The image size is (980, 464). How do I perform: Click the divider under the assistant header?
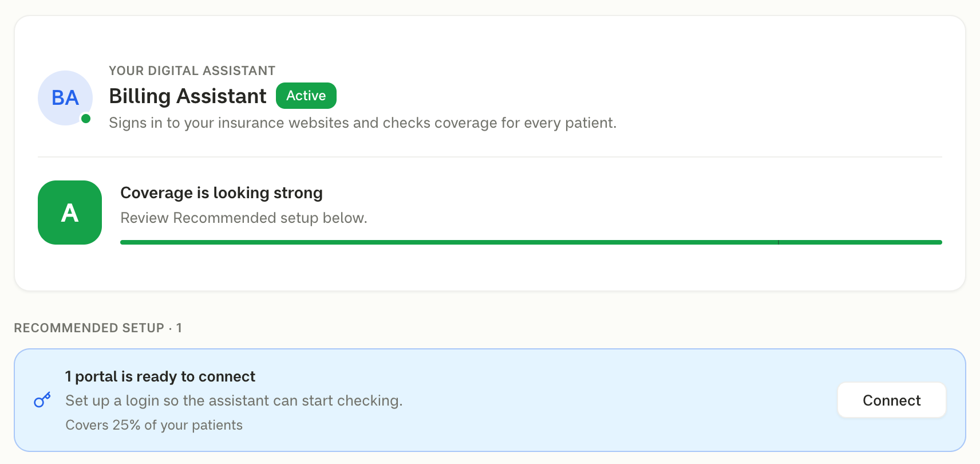(490, 157)
